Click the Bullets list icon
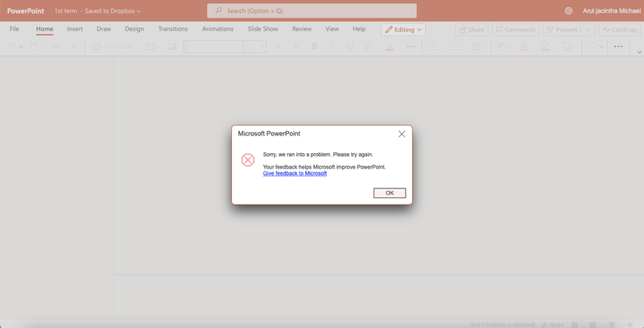This screenshot has width=644, height=328. coord(433,47)
